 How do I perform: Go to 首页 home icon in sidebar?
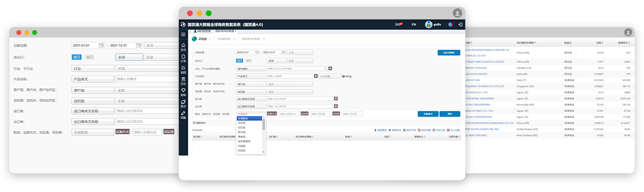point(183,47)
